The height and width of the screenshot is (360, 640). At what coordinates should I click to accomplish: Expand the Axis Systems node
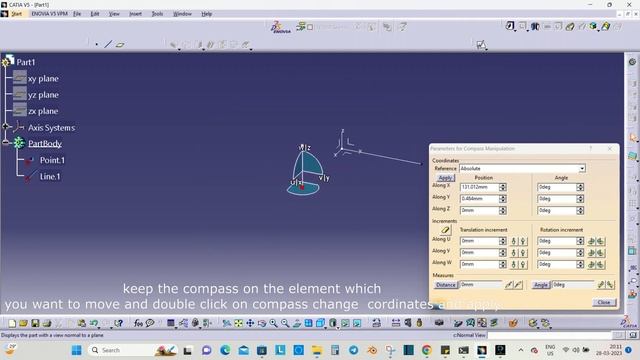click(x=5, y=127)
